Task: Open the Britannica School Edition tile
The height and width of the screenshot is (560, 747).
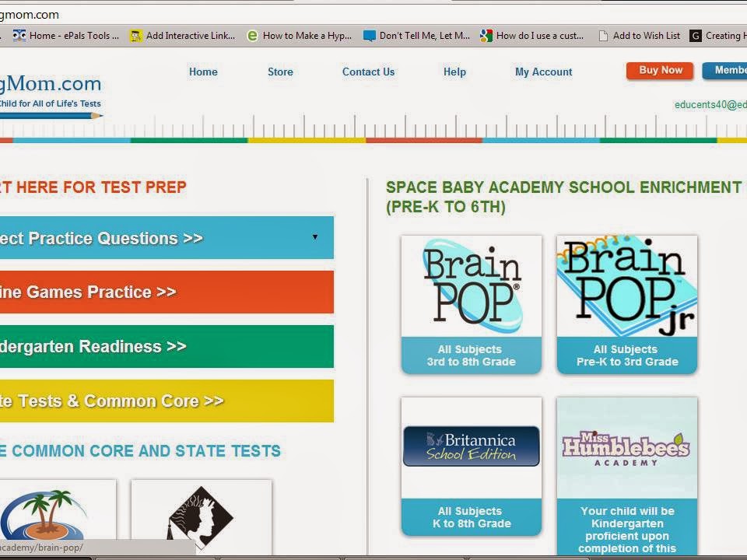Action: tap(472, 466)
